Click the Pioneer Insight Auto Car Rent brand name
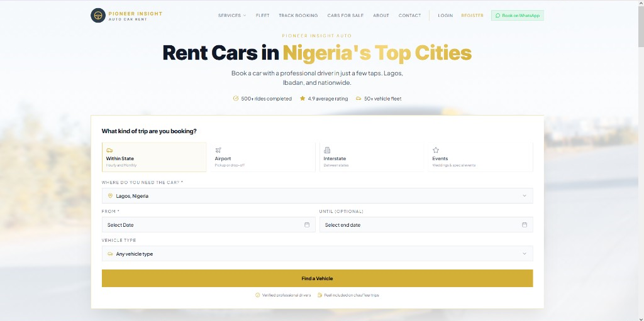 pos(136,16)
